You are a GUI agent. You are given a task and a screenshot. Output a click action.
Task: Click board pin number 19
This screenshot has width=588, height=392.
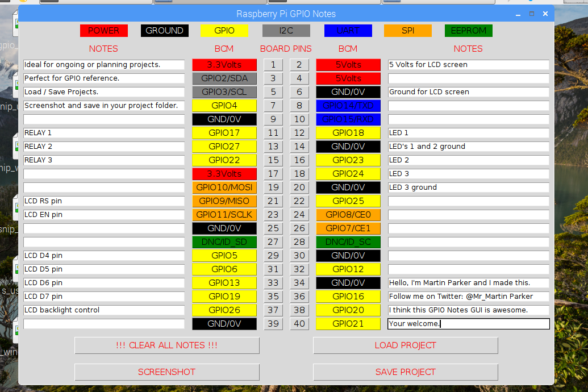(273, 187)
